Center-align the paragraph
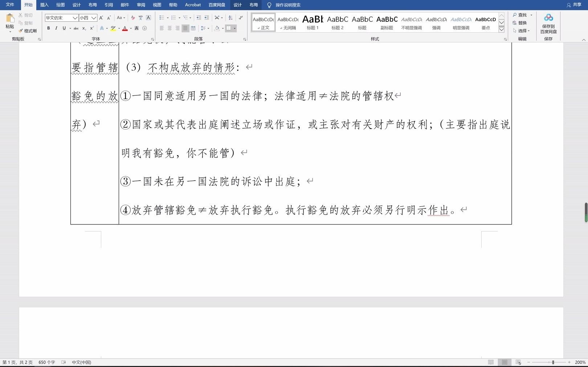This screenshot has height=367, width=588. pyautogui.click(x=170, y=28)
